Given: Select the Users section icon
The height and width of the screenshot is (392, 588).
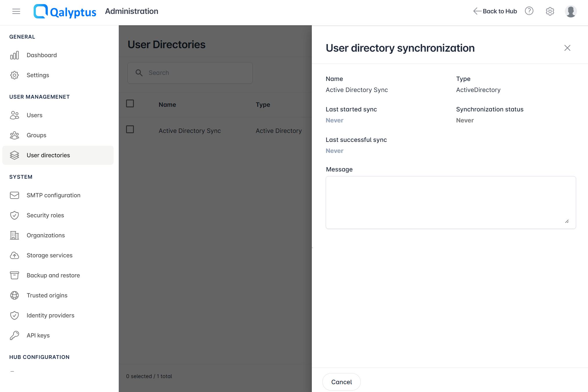Looking at the screenshot, I should click(x=14, y=115).
